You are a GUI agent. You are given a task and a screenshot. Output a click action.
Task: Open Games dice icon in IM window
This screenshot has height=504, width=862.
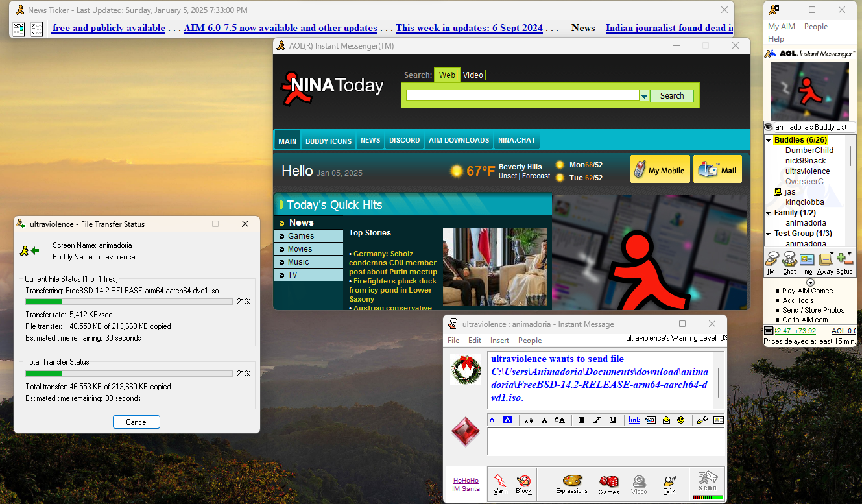click(x=608, y=484)
